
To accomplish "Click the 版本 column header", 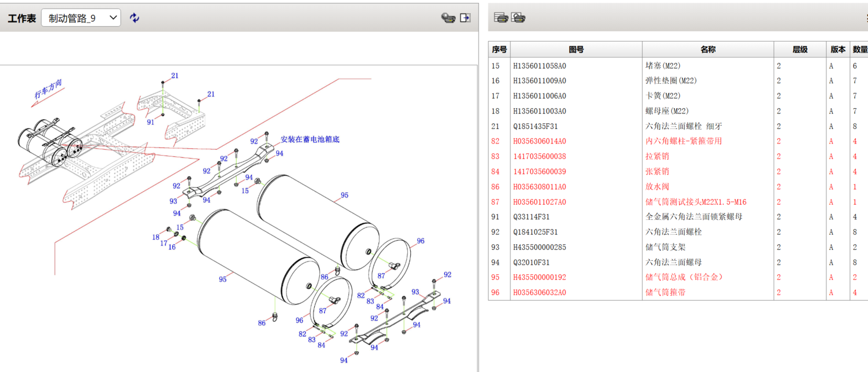I will 837,50.
